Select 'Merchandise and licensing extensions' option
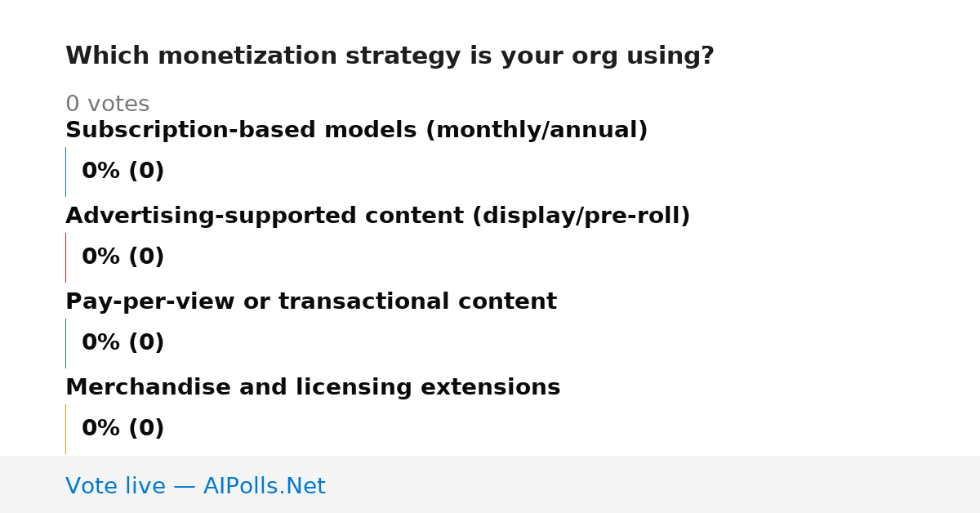 click(x=313, y=387)
